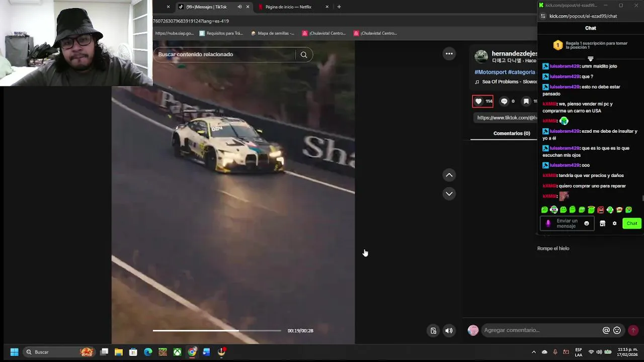Open the ESP LAA language switcher
The width and height of the screenshot is (644, 362).
[579, 352]
